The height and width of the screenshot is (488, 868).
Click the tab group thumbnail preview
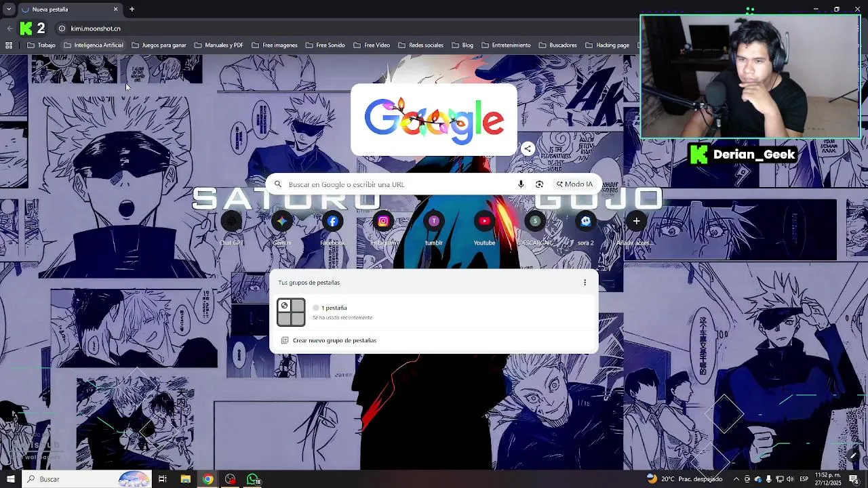(291, 312)
